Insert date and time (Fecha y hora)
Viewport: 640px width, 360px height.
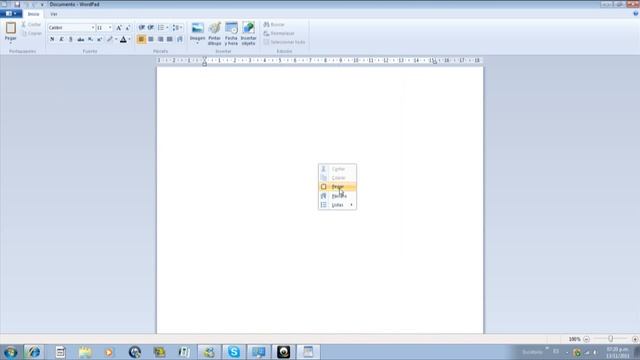point(231,33)
